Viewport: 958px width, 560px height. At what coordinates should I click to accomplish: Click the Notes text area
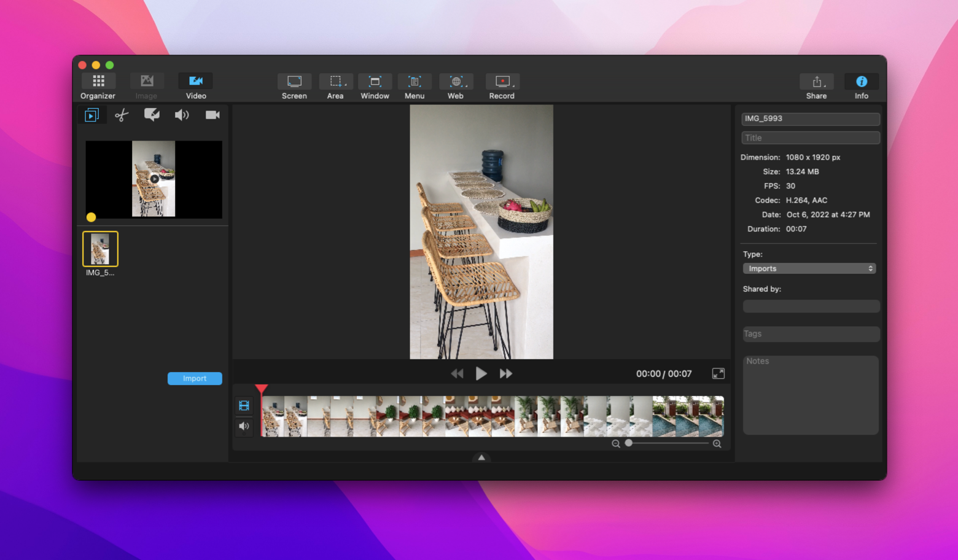click(x=811, y=395)
